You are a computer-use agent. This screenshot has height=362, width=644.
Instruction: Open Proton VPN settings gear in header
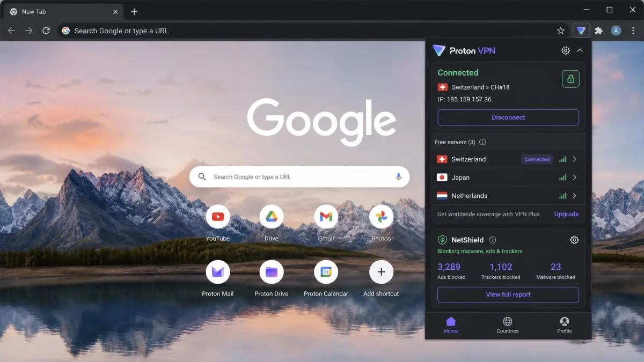pyautogui.click(x=566, y=50)
